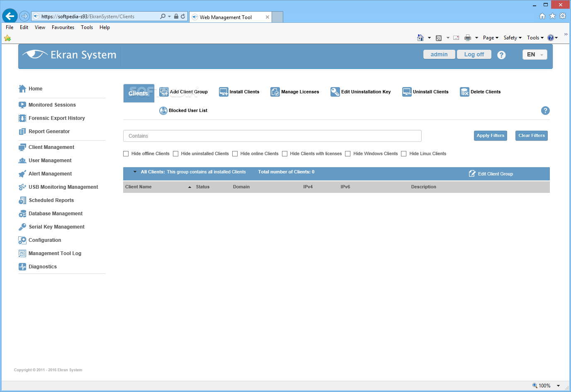The height and width of the screenshot is (392, 571).
Task: Check Hide Linux Clients box
Action: point(404,154)
